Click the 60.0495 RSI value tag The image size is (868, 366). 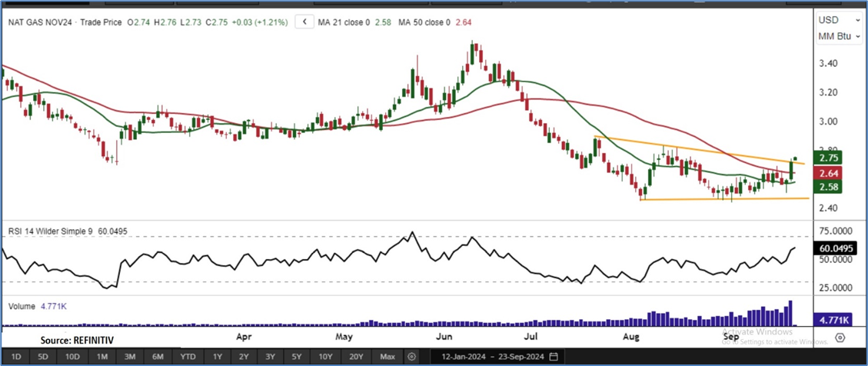[x=836, y=248]
